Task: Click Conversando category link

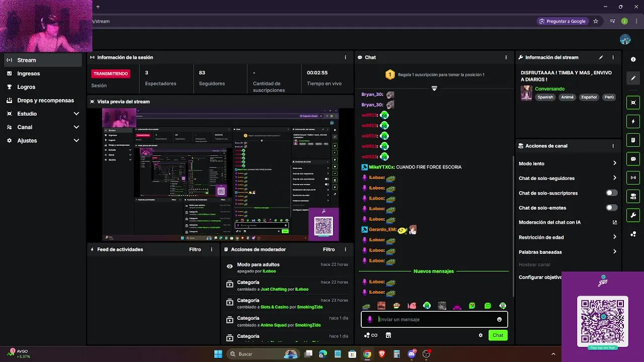Action: (549, 89)
